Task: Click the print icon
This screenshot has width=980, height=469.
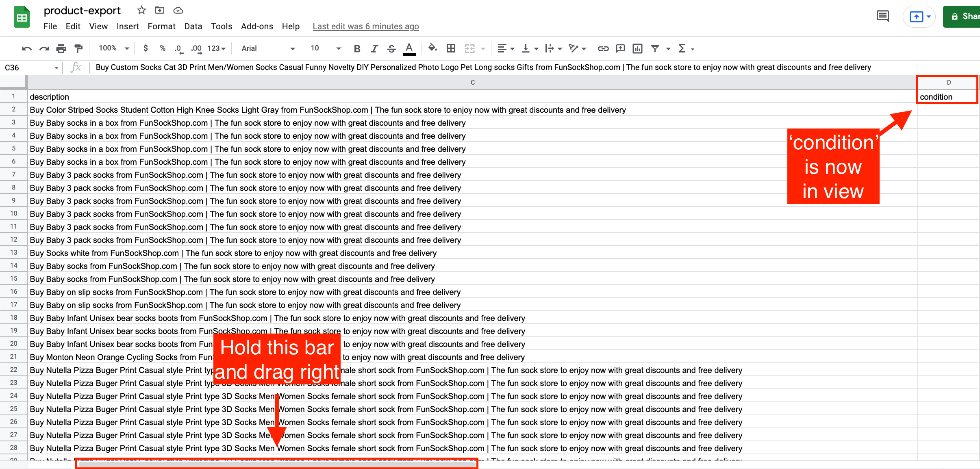Action: pyautogui.click(x=61, y=48)
